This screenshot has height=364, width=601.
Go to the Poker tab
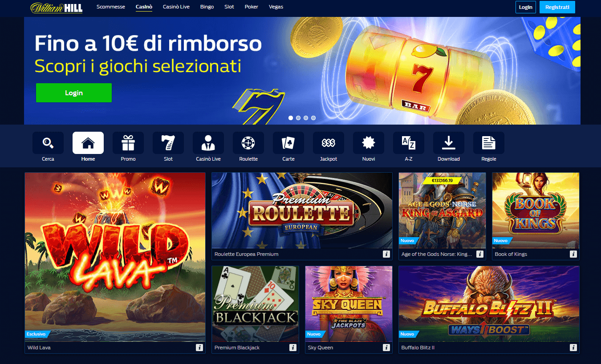pos(252,7)
